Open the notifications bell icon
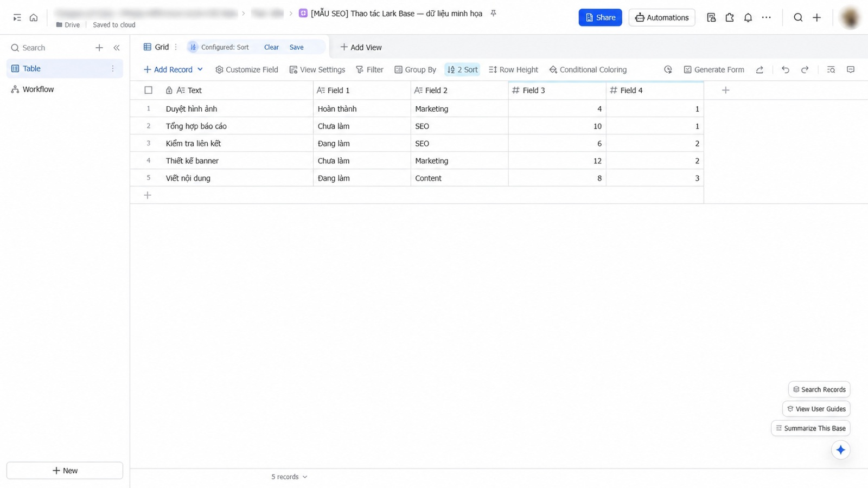 [748, 17]
